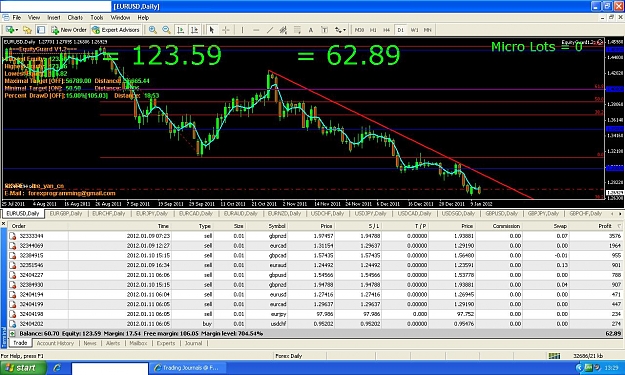
Task: Select the crosshair tool
Action: [226, 30]
